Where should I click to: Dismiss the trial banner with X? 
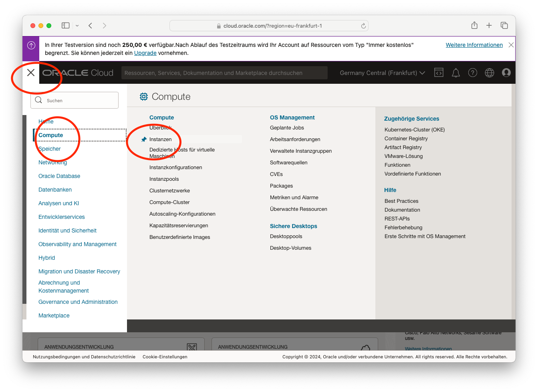(511, 45)
